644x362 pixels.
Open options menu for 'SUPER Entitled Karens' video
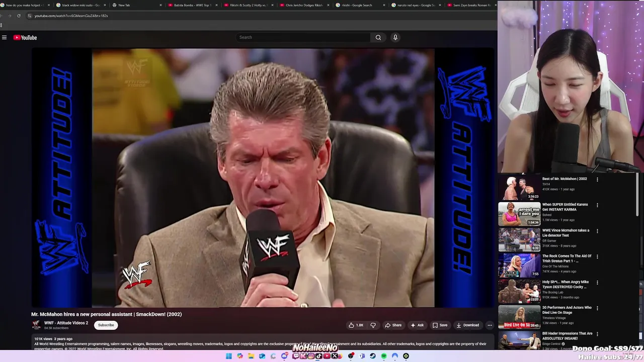pyautogui.click(x=597, y=205)
